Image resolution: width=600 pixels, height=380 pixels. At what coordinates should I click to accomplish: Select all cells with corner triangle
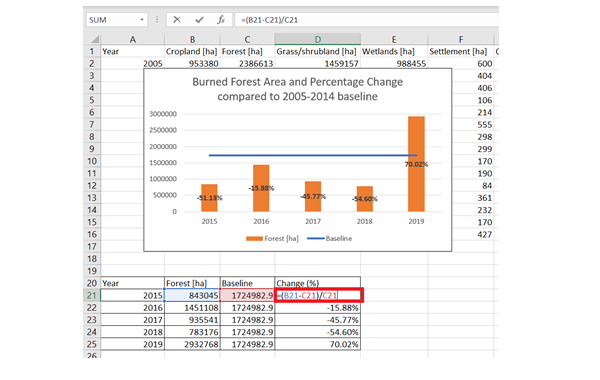(94, 39)
